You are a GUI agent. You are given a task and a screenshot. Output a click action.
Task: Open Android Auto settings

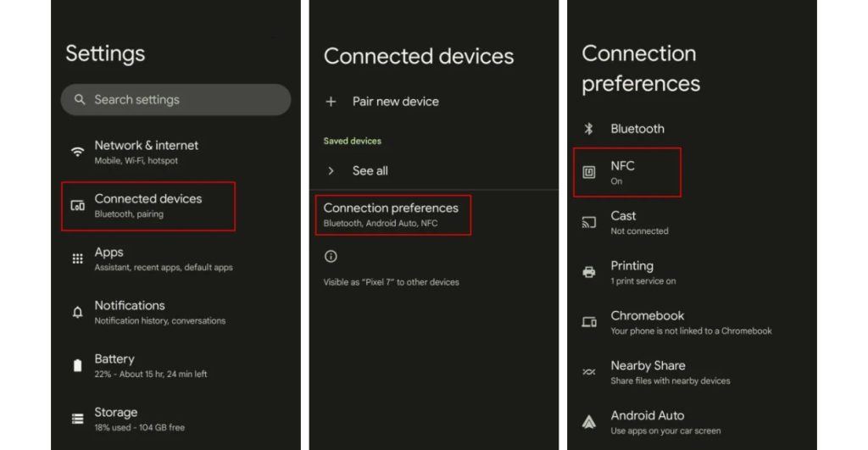point(692,422)
